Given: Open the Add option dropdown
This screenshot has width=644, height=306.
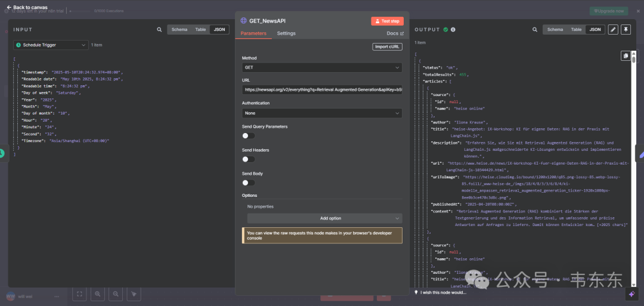Looking at the screenshot, I should click(x=324, y=218).
